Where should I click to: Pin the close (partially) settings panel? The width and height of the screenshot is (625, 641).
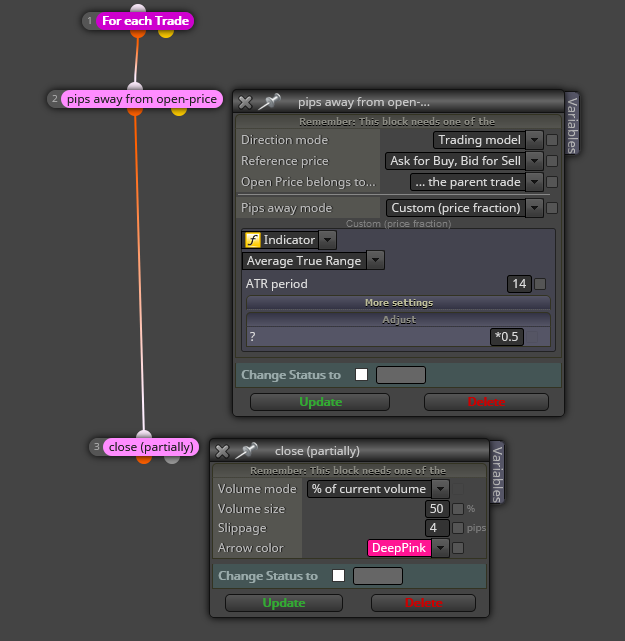tap(246, 450)
